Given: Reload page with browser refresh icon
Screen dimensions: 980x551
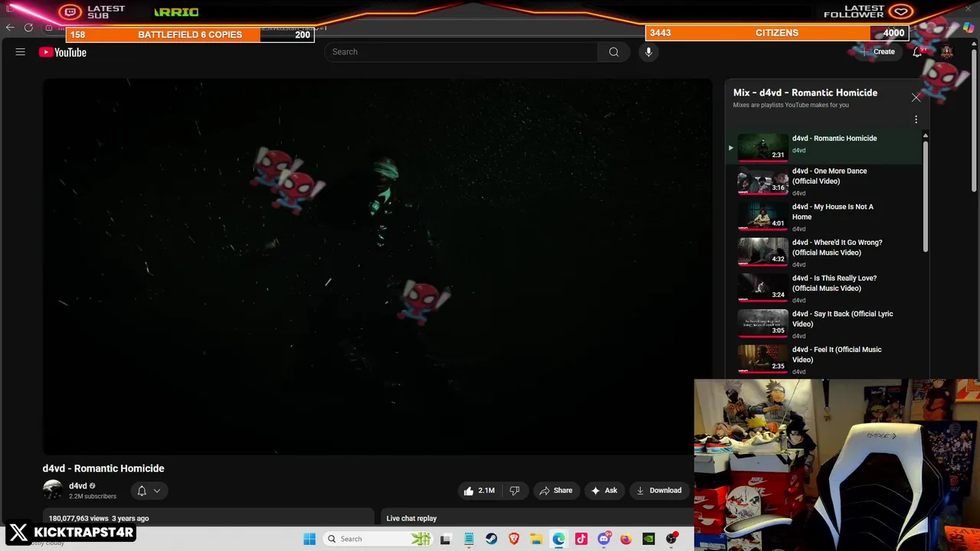Looking at the screenshot, I should point(28,28).
